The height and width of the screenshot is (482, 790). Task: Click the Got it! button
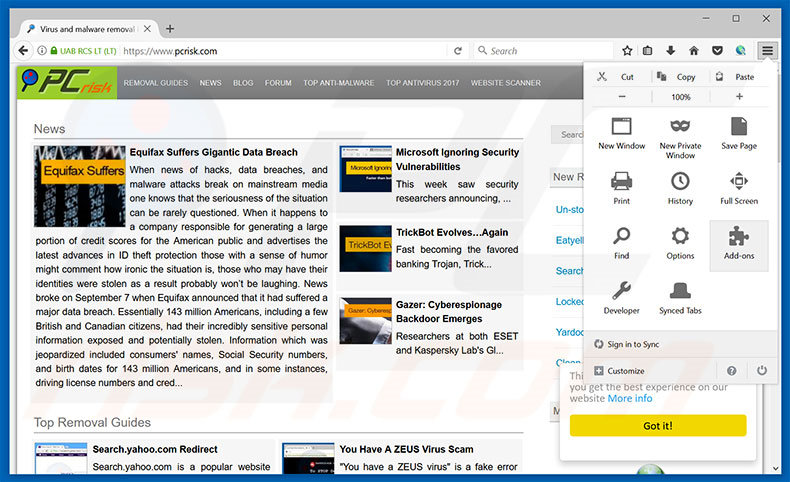click(x=657, y=426)
